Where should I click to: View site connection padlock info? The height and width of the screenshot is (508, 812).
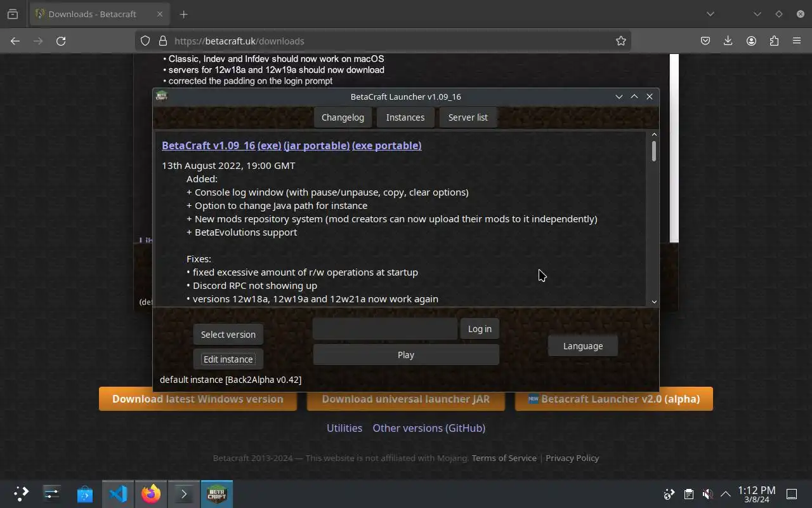162,41
